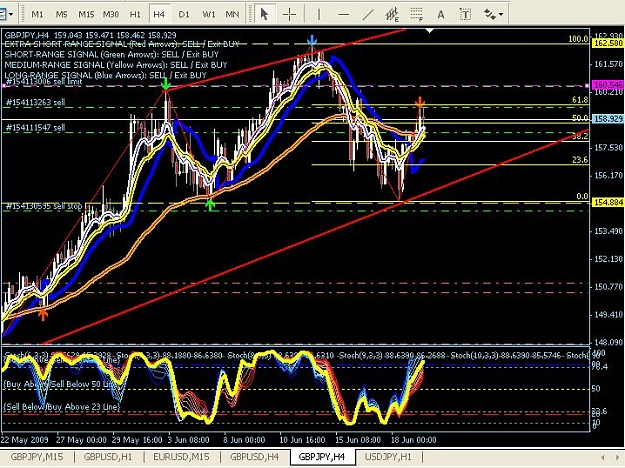Click the LONG-RANGE SIGNAL text line
The image size is (625, 468).
pos(106,75)
